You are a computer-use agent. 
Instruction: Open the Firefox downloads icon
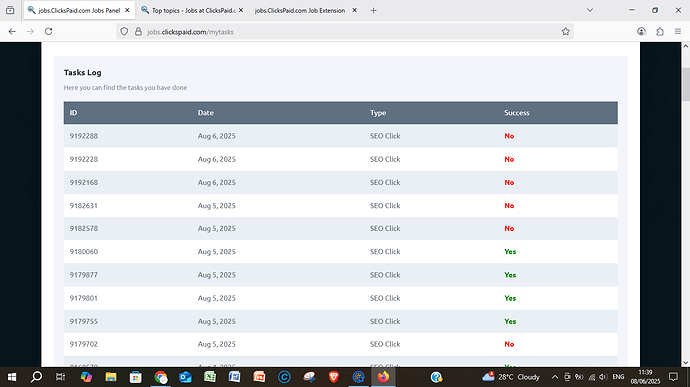(641, 31)
